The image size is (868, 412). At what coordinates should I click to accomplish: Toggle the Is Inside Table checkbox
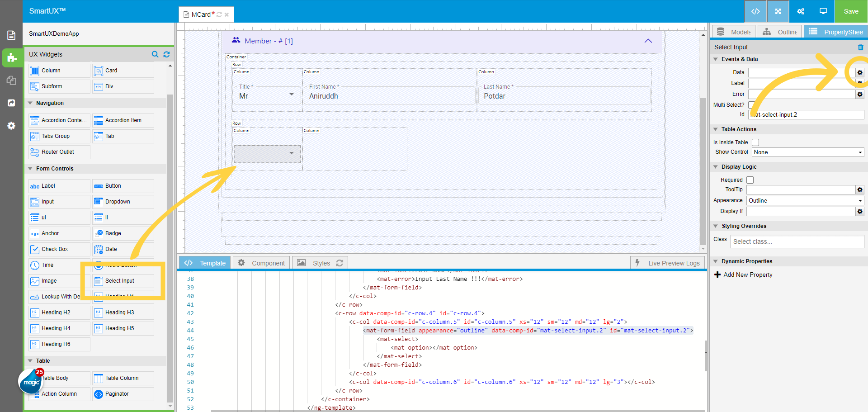(x=755, y=142)
